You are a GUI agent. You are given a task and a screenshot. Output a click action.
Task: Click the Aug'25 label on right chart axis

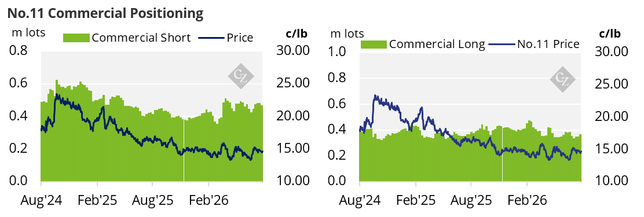471,201
